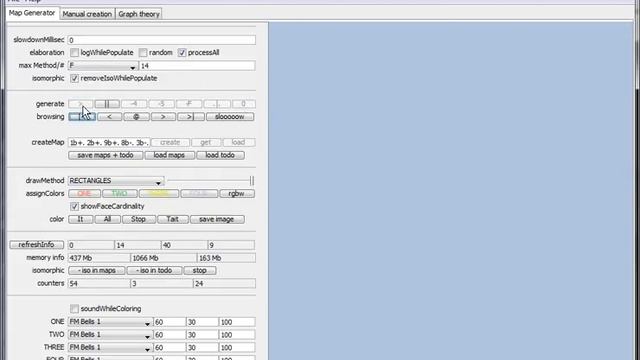Click the TWO row field showing 30
Screen dimensions: 640x360
point(202,335)
